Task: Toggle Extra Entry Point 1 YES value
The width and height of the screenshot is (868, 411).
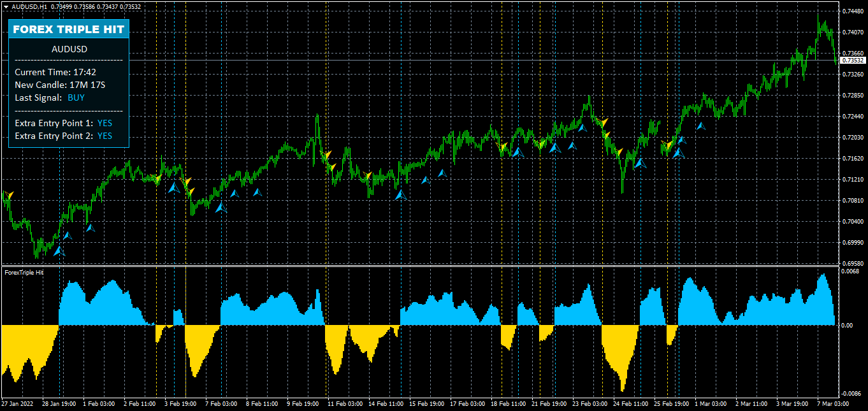Action: [x=105, y=122]
